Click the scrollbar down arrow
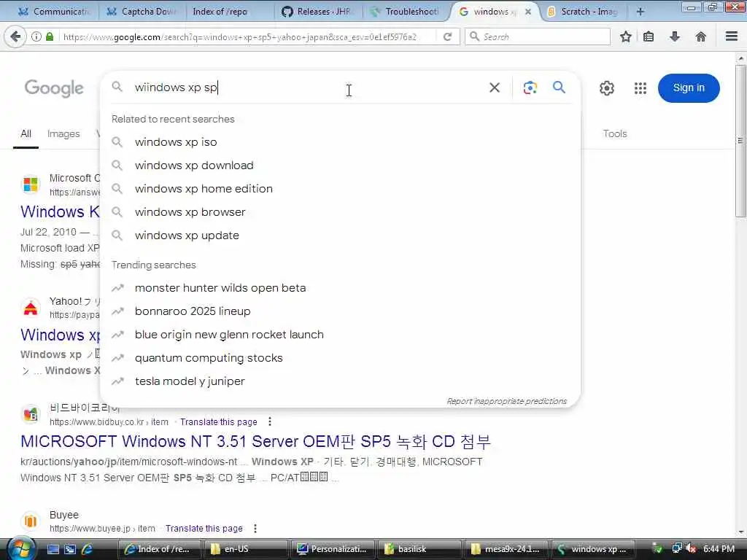Image resolution: width=747 pixels, height=560 pixels. pyautogui.click(x=740, y=532)
